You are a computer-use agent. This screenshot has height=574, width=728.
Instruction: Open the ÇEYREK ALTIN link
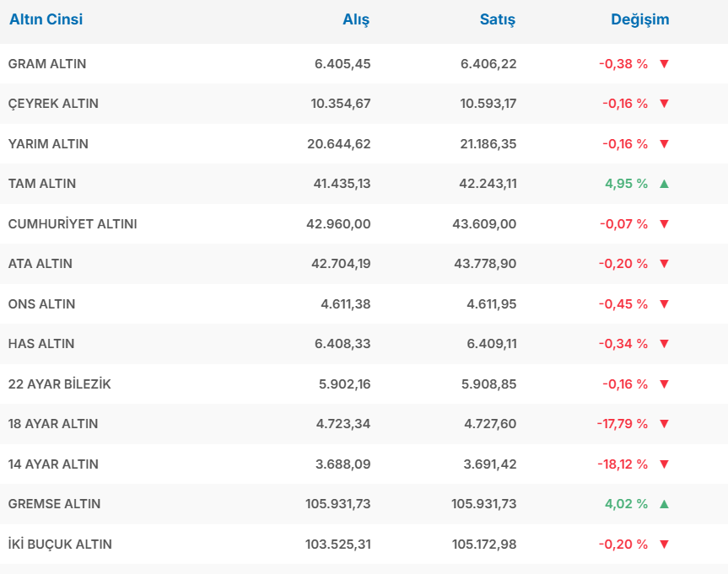click(x=53, y=104)
